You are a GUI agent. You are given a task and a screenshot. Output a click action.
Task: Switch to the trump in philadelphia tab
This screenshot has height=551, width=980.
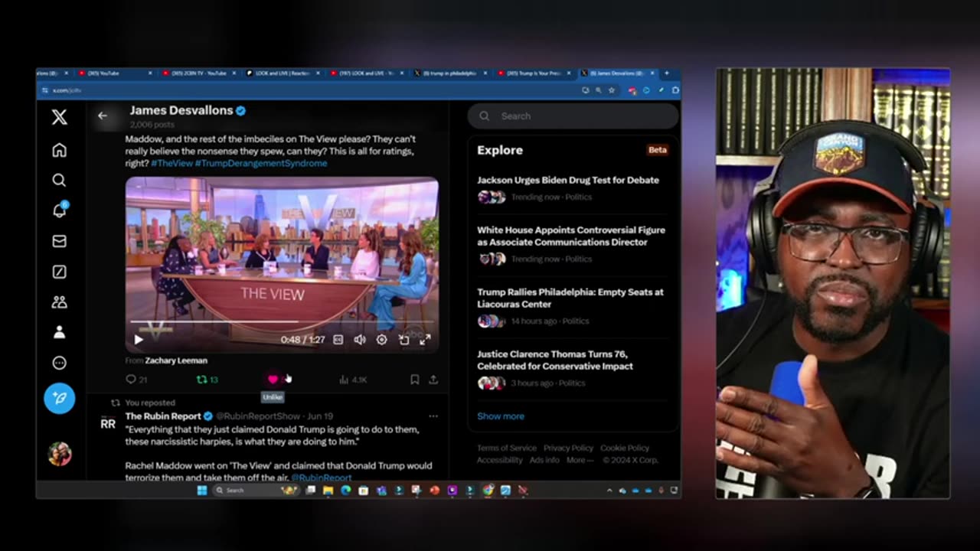click(450, 73)
